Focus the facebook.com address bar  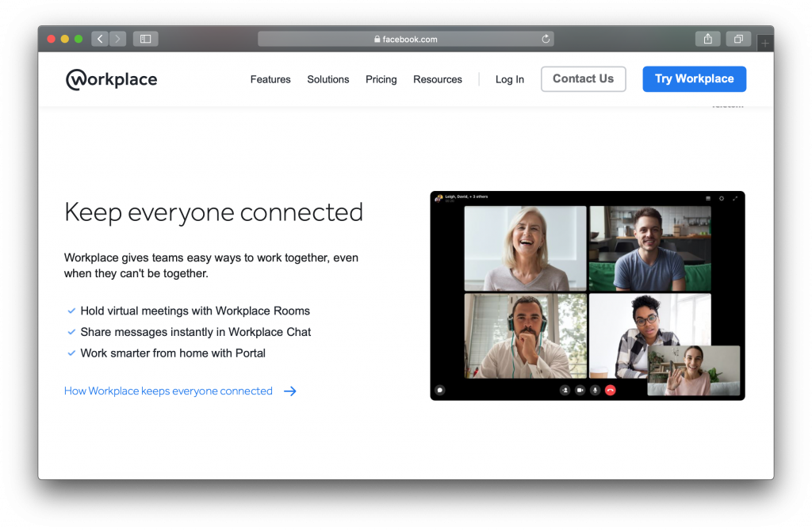tap(405, 39)
